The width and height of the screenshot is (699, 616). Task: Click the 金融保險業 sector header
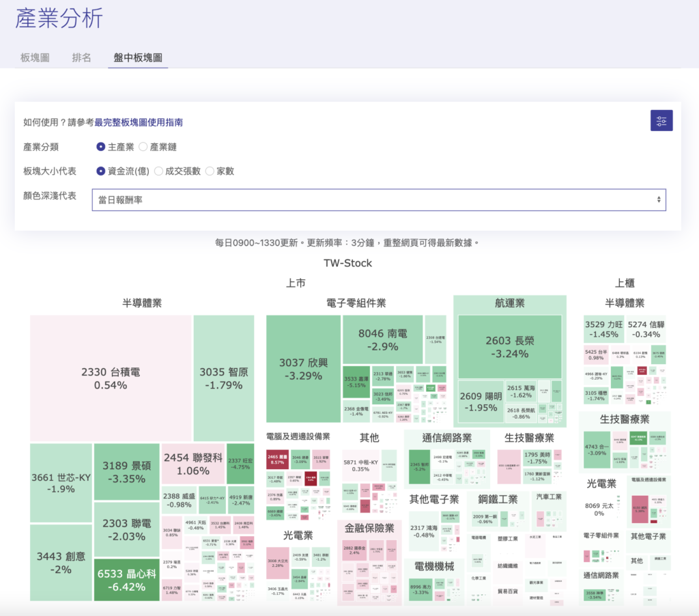tap(369, 528)
